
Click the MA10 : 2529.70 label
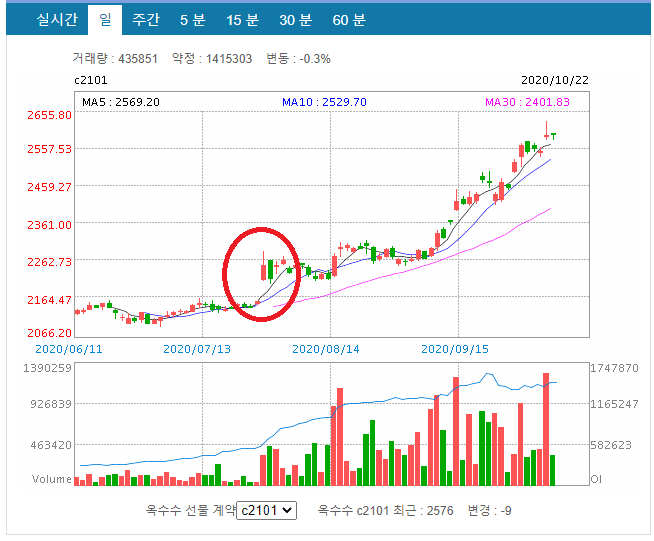(x=324, y=102)
